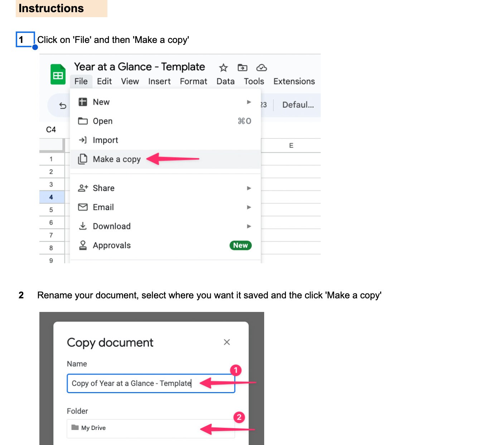
Task: Click the Email envelope icon
Action: click(83, 207)
